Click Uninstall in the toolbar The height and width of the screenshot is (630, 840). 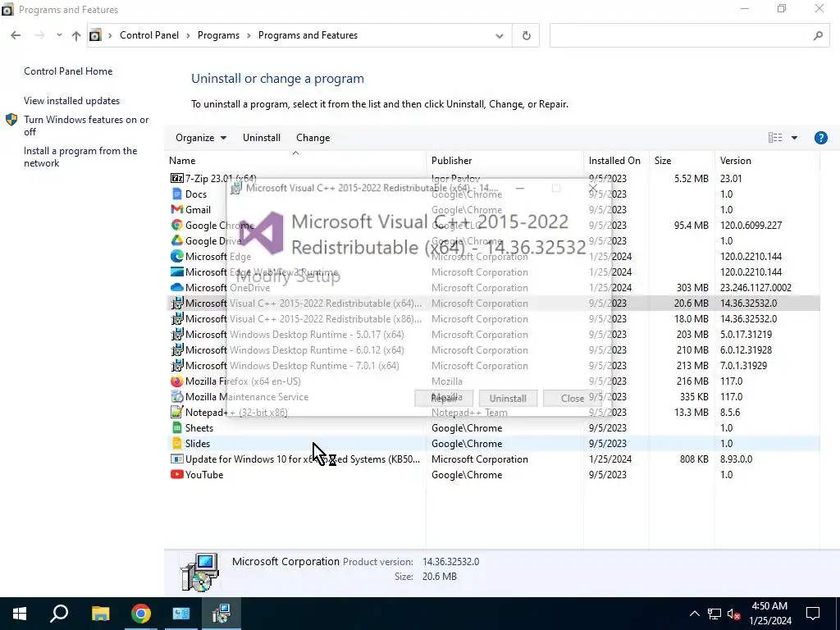click(x=262, y=138)
